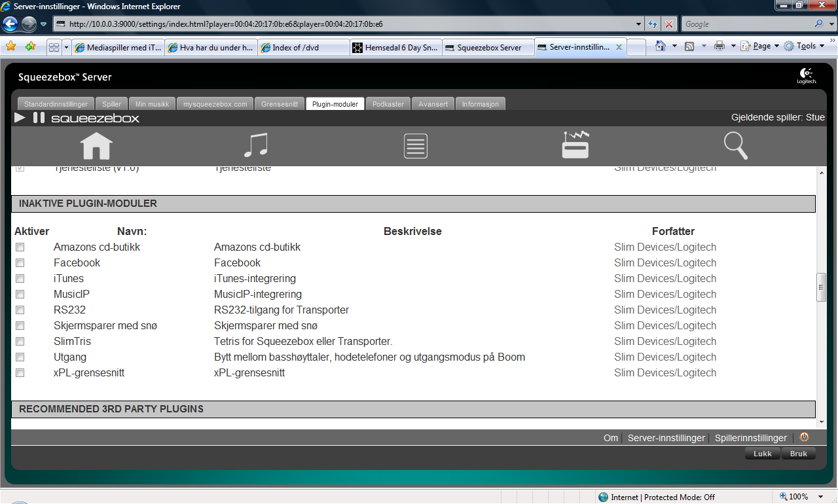Switch to Hemsedal 6 Day browser tab

pyautogui.click(x=395, y=47)
